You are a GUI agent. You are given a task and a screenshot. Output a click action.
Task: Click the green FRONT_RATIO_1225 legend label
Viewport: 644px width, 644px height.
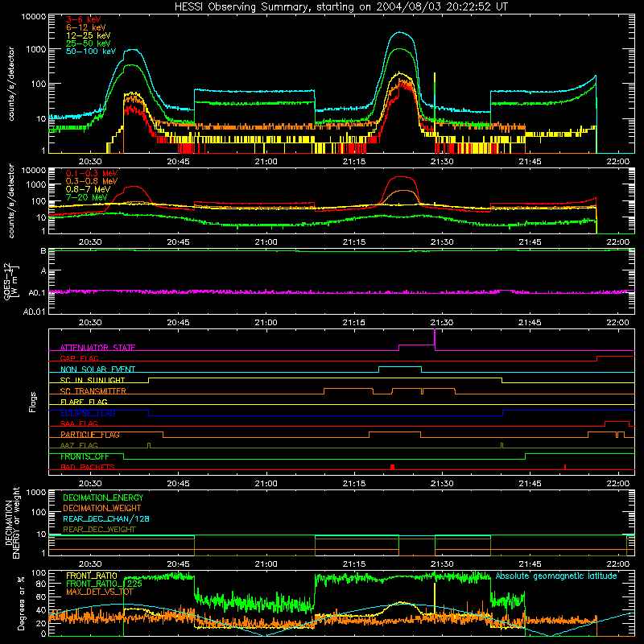[104, 584]
